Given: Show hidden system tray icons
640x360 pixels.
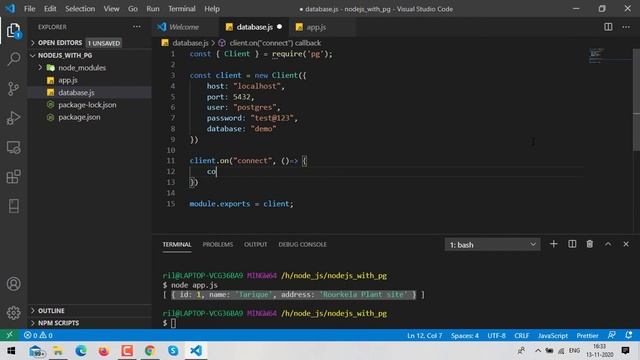Looking at the screenshot, I should pyautogui.click(x=538, y=351).
